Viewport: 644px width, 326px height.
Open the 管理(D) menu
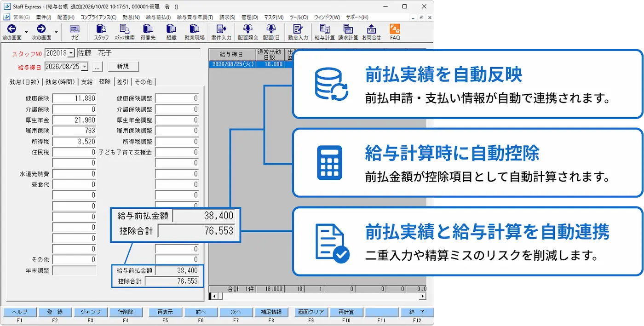250,17
